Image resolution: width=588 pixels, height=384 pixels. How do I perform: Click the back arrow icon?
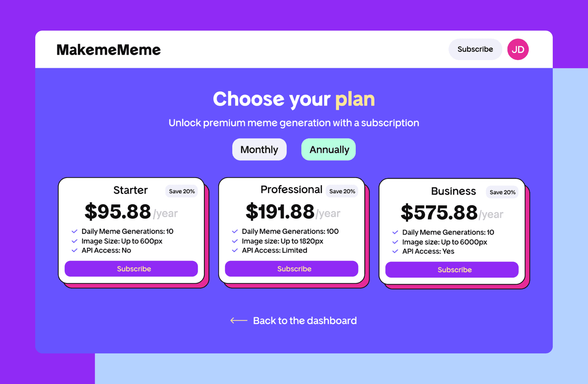[x=239, y=320]
